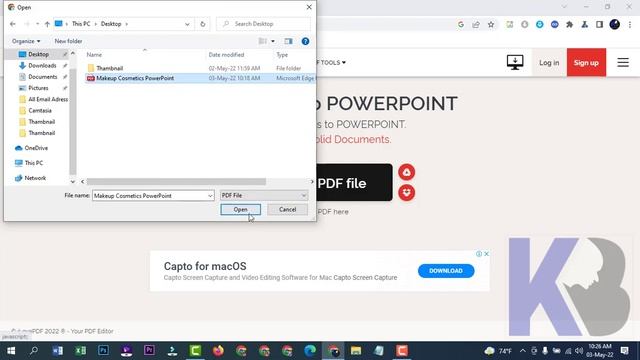This screenshot has width=640, height=360.
Task: Upload from Google Drive icon
Action: pyautogui.click(x=407, y=172)
